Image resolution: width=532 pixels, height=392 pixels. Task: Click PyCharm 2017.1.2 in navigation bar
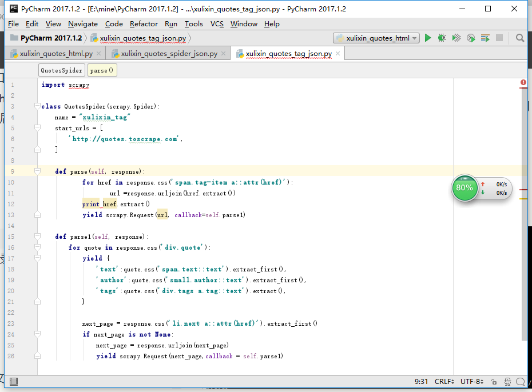tap(51, 38)
